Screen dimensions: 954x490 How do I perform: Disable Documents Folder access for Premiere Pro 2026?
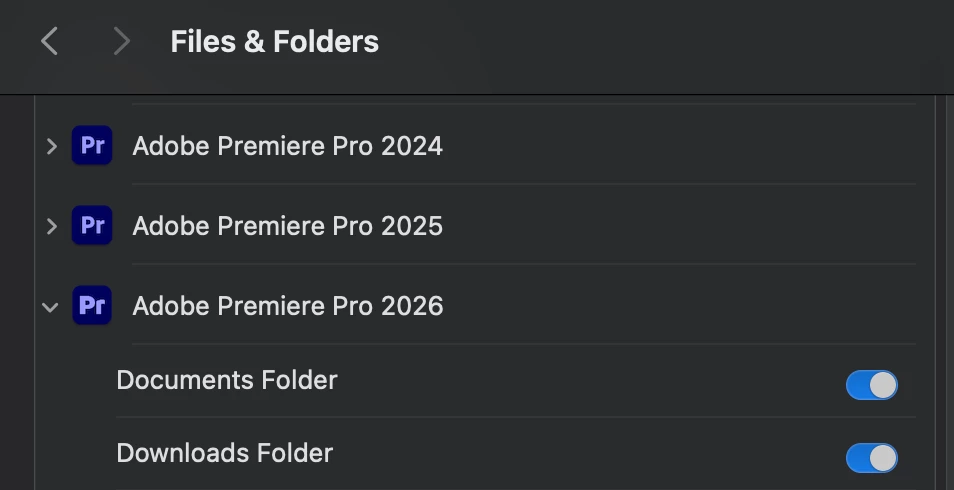(x=871, y=385)
